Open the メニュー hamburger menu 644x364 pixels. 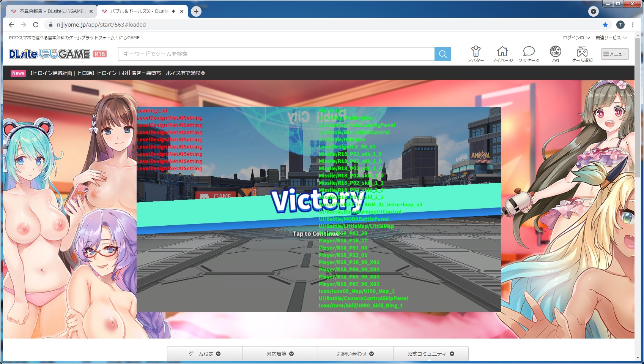coord(614,54)
